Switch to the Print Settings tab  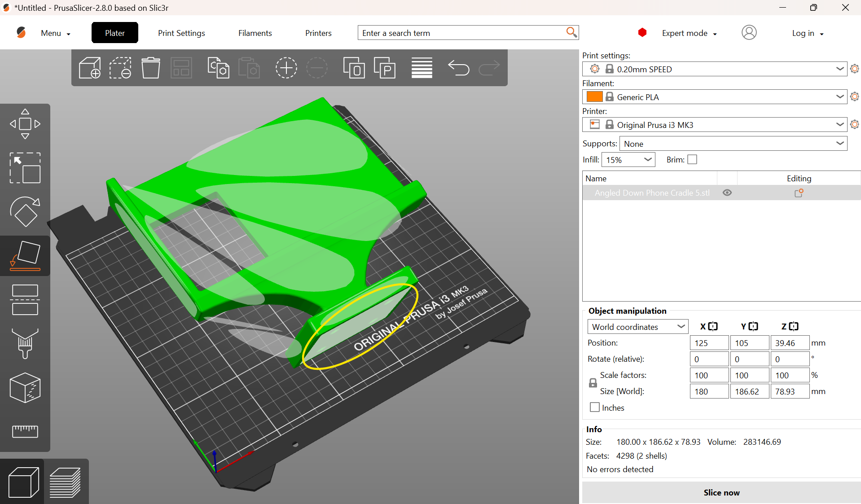[x=181, y=33]
